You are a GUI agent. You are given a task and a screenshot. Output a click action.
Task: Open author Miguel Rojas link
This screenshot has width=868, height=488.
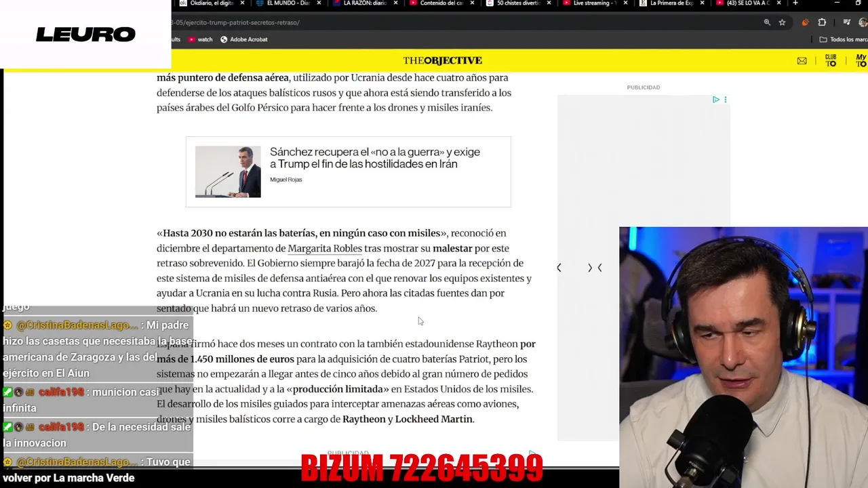coord(285,180)
